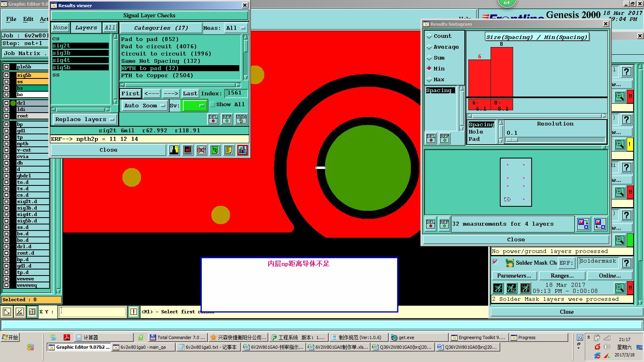Click First button
Viewport: 644px width, 362px height.
(130, 93)
